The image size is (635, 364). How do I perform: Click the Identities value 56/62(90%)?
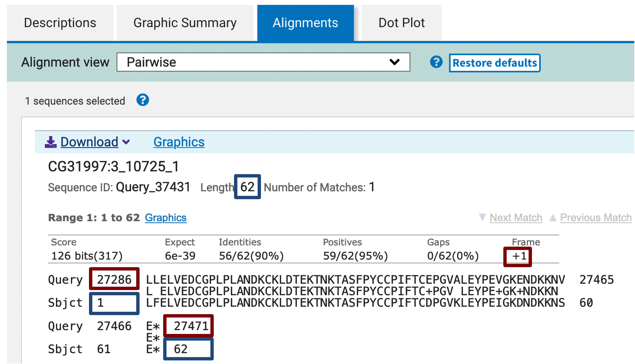pyautogui.click(x=251, y=256)
